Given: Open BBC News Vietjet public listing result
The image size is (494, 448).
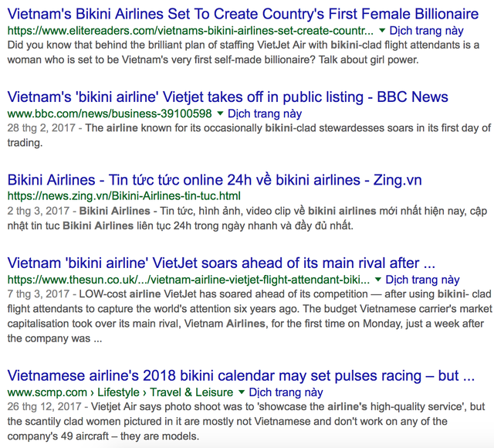Looking at the screenshot, I should (x=227, y=97).
